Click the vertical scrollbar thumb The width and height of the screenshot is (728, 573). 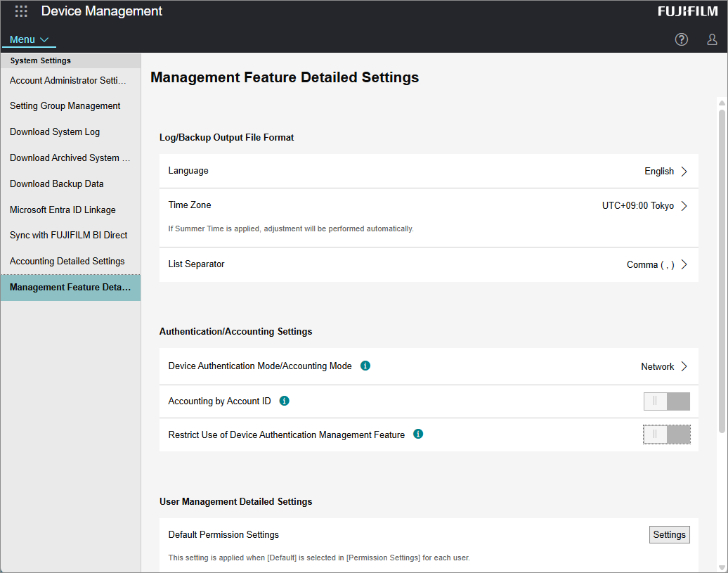[722, 271]
